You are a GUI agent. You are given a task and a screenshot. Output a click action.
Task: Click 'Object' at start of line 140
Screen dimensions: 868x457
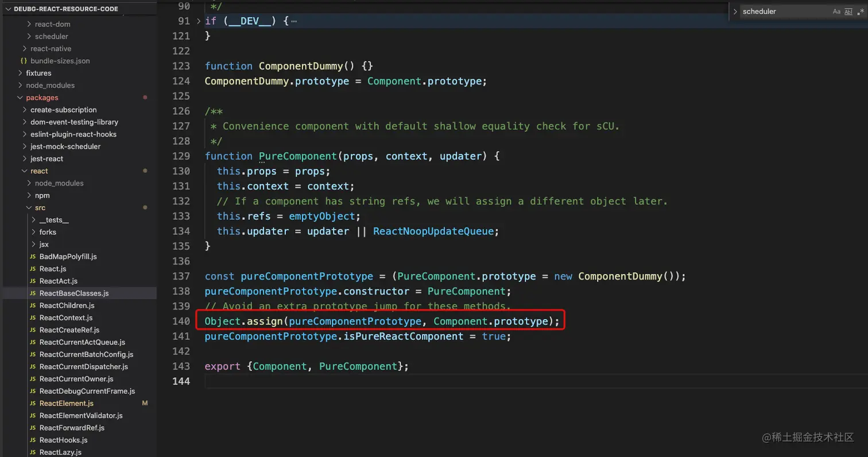223,321
